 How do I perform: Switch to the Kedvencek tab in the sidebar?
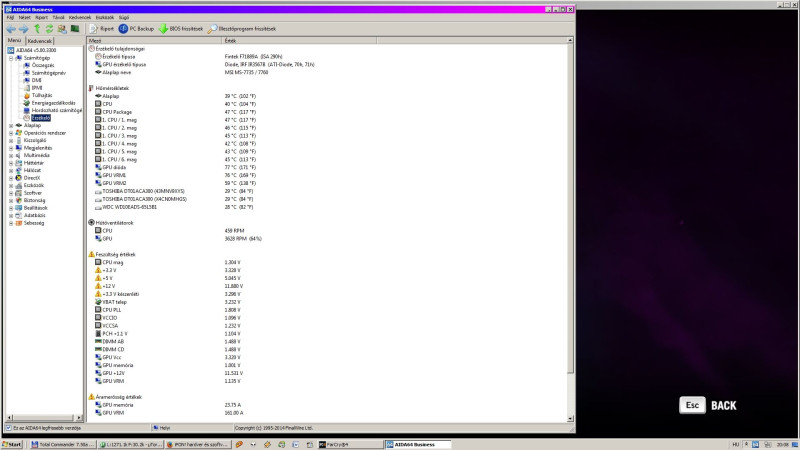coord(40,41)
